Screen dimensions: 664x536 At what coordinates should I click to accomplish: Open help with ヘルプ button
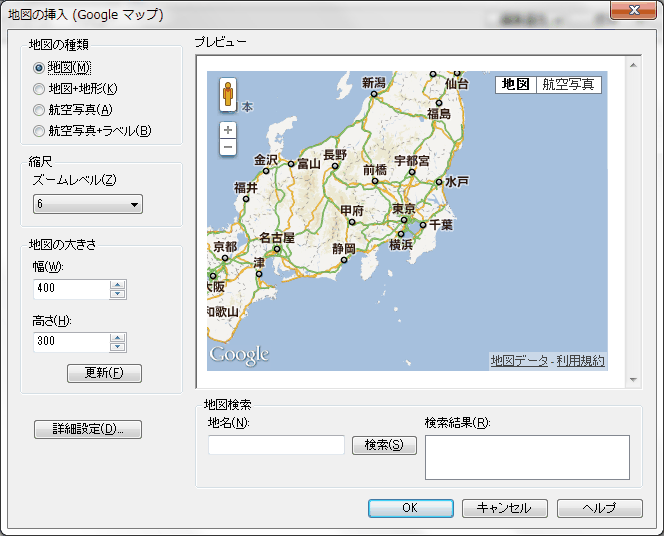click(600, 508)
